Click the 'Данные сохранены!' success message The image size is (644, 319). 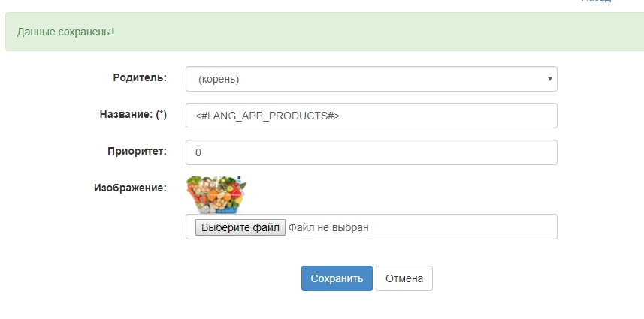click(x=65, y=32)
